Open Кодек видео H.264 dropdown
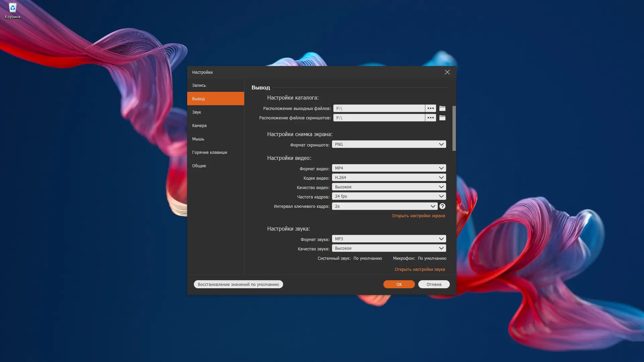This screenshot has height=362, width=644. [389, 177]
